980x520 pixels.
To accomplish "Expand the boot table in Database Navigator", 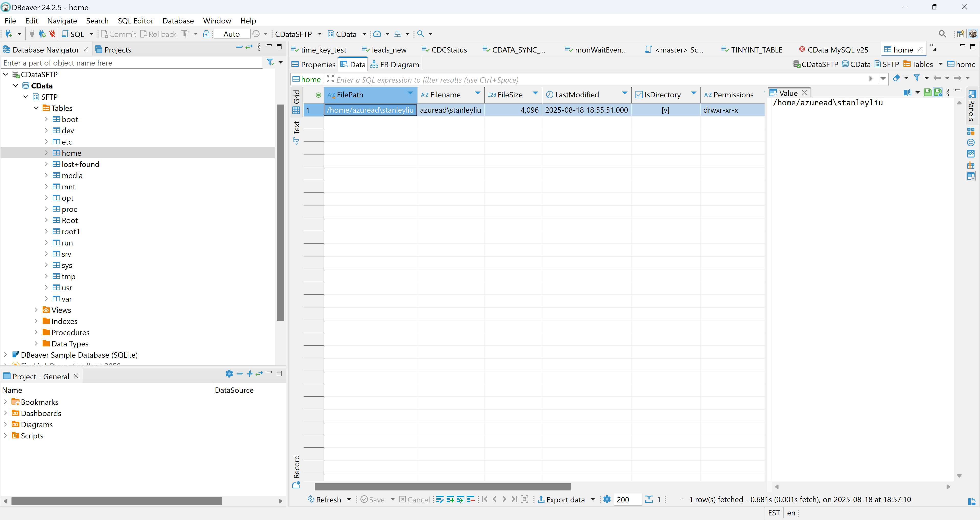I will [46, 119].
